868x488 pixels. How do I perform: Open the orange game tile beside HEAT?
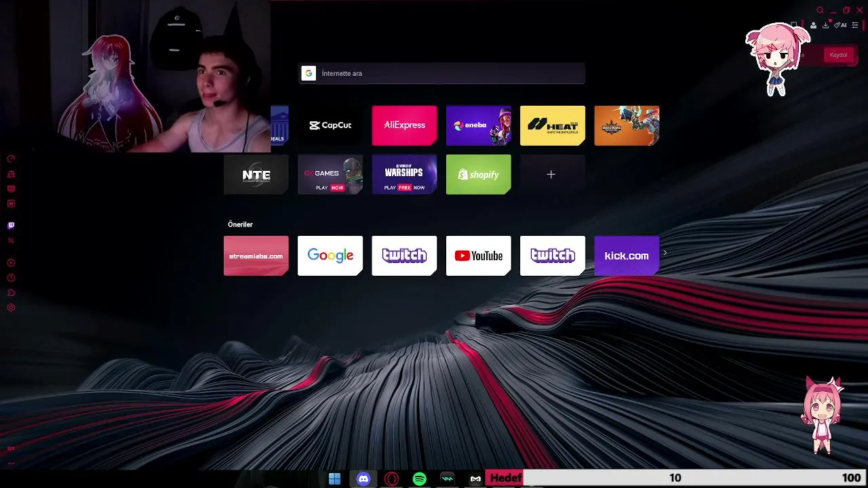click(x=627, y=125)
